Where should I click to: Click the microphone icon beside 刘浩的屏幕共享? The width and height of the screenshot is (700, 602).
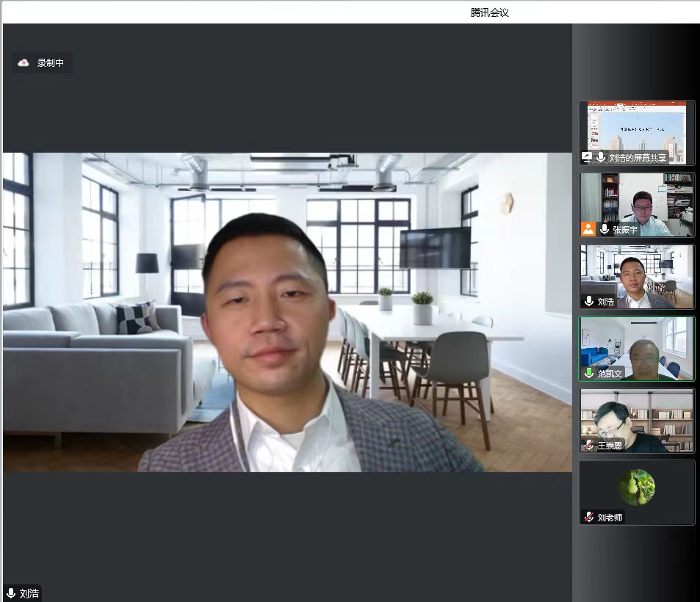602,157
